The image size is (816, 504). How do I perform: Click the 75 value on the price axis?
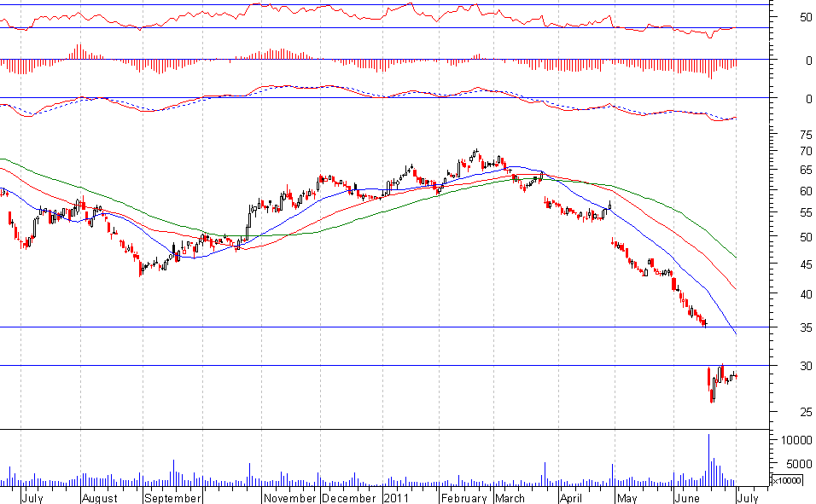[x=806, y=136]
